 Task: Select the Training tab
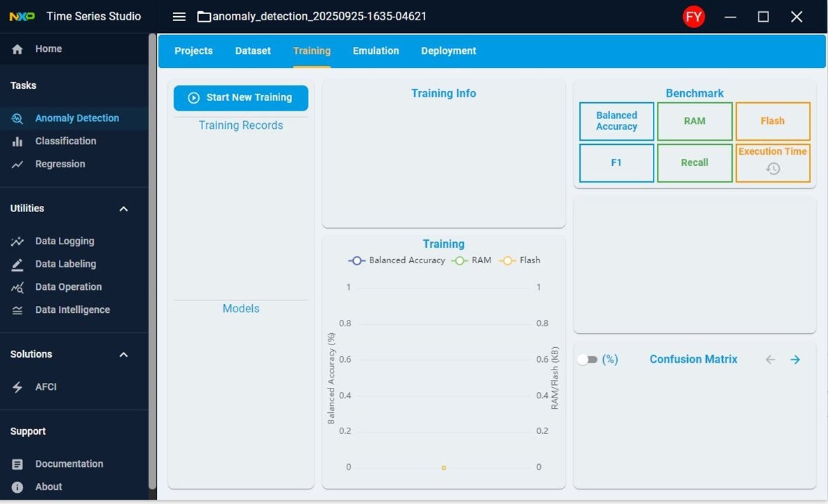[x=312, y=50]
